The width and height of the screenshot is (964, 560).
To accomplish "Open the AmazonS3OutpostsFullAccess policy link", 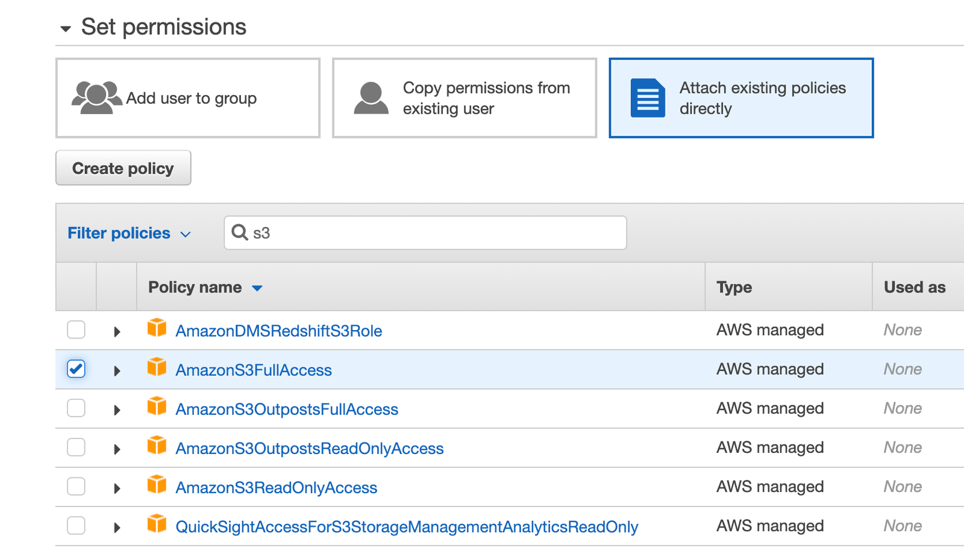I will (x=287, y=409).
